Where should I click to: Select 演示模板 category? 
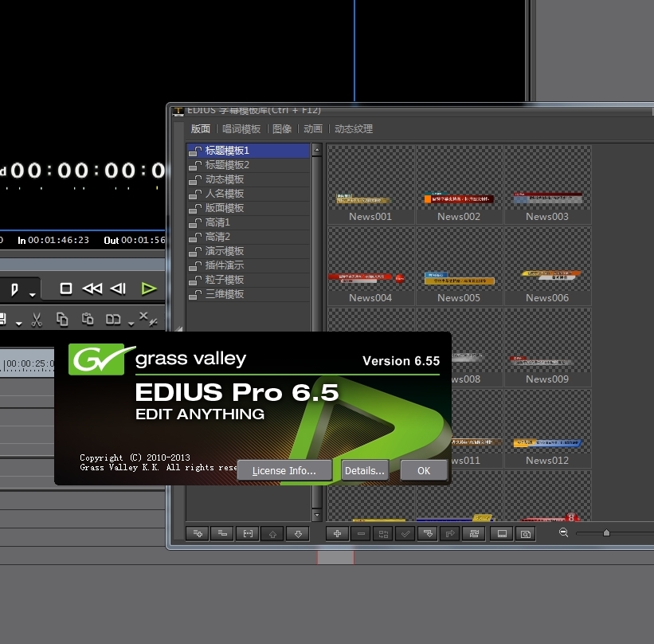(249, 251)
